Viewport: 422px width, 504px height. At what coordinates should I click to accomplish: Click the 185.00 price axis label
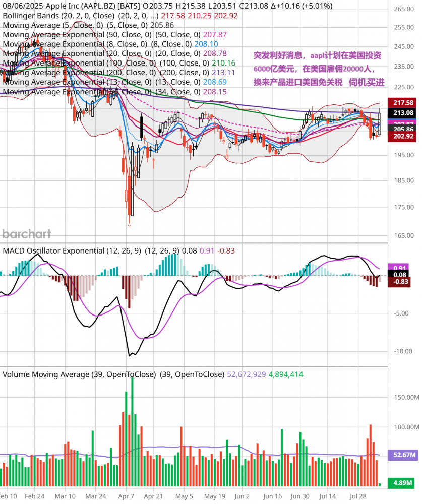[x=404, y=180]
